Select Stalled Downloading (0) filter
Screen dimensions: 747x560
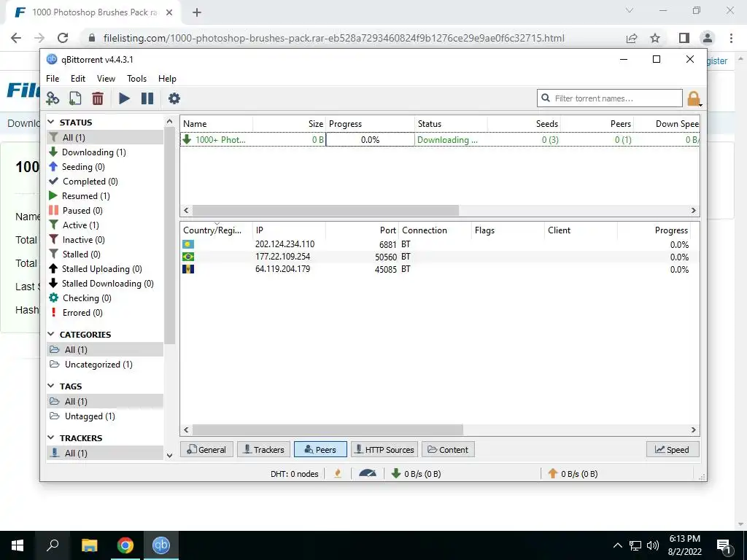tap(105, 284)
